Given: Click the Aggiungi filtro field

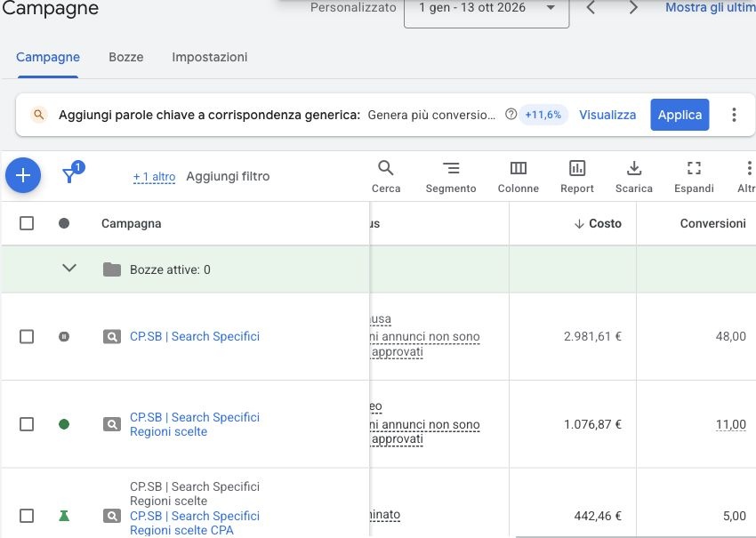Looking at the screenshot, I should click(228, 176).
